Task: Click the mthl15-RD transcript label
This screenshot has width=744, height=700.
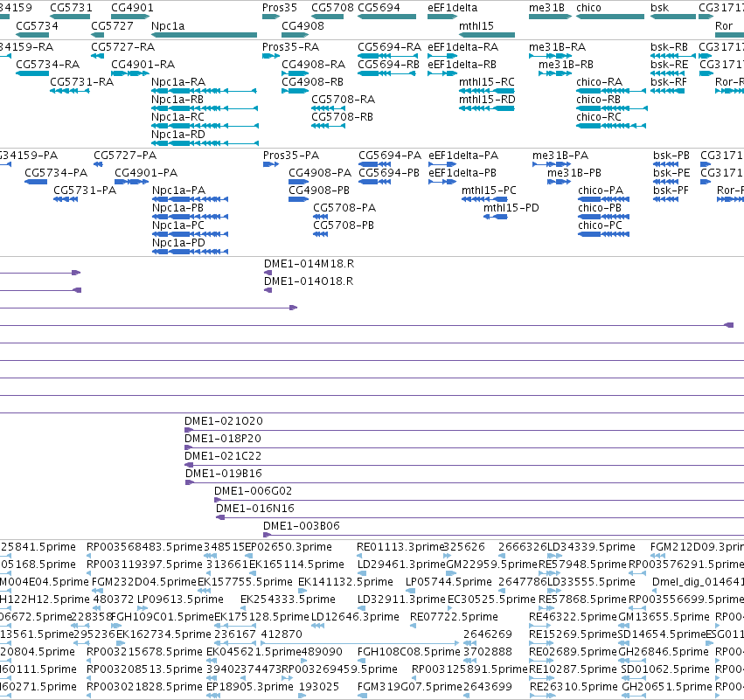Action: click(x=487, y=100)
